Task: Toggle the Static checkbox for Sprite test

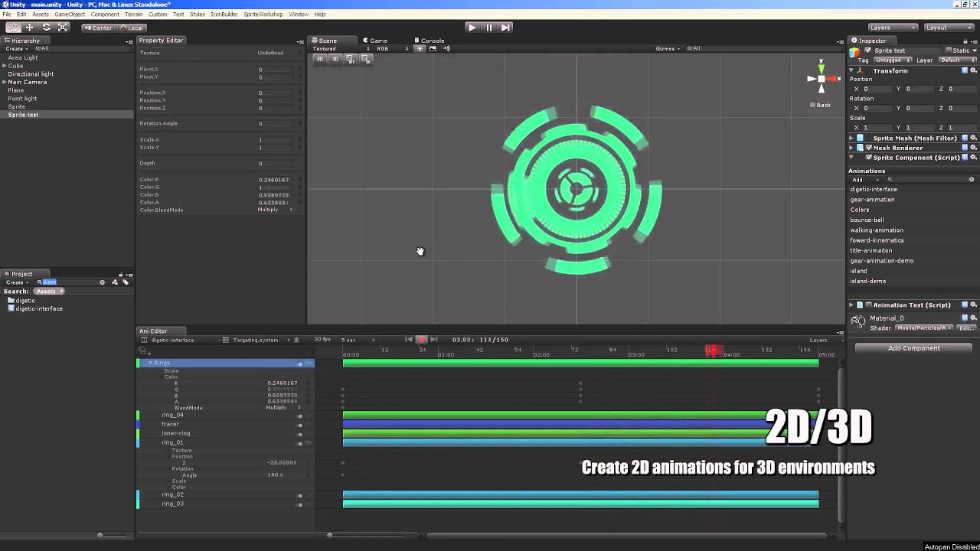Action: pyautogui.click(x=948, y=50)
